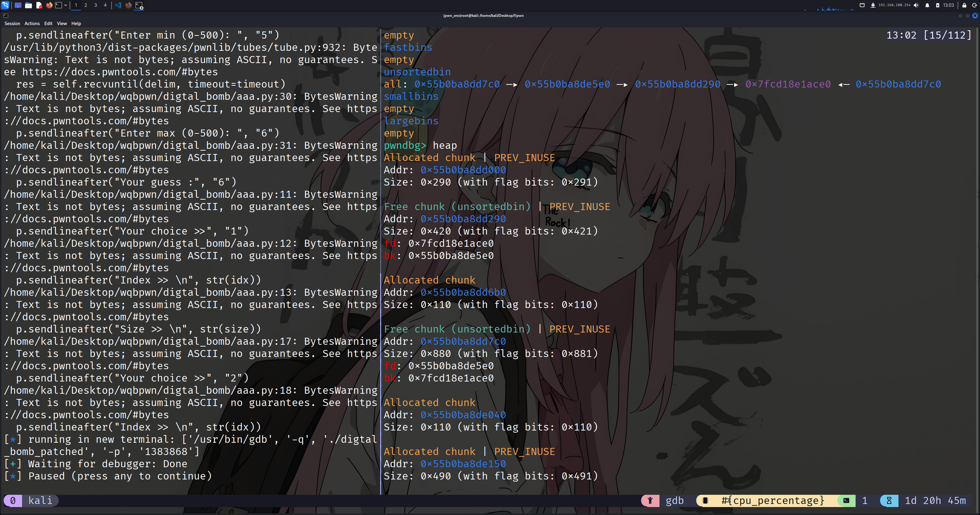Open the Edit menu
The width and height of the screenshot is (980, 515).
click(48, 24)
